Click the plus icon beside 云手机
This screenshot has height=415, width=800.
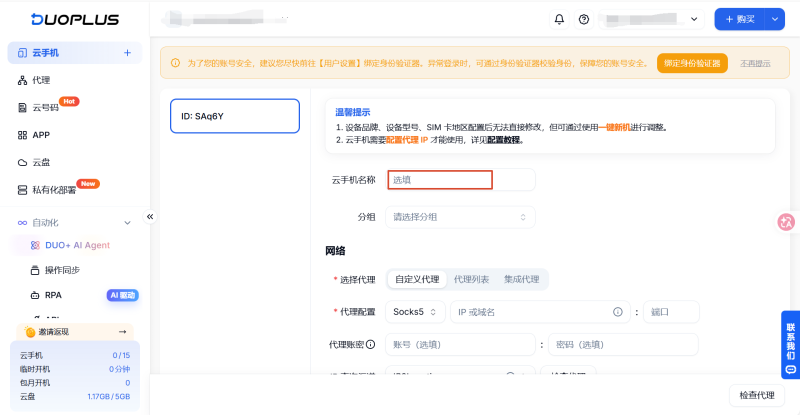coord(127,53)
